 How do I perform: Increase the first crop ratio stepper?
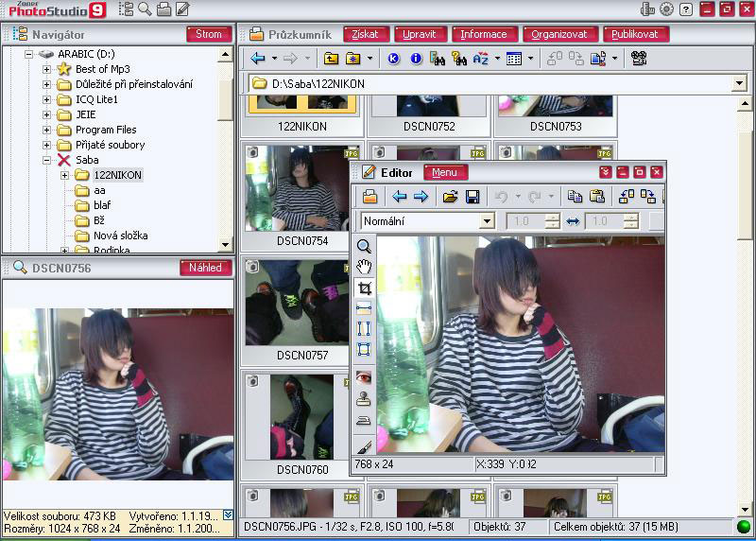pyautogui.click(x=553, y=218)
